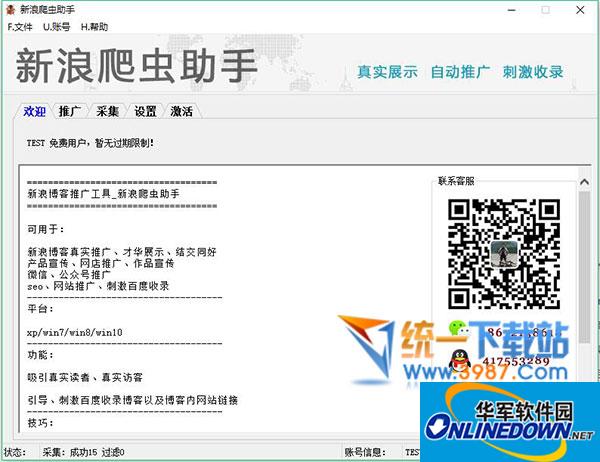The width and height of the screenshot is (600, 462).
Task: Click the QQ penguin icon
Action: 459,361
